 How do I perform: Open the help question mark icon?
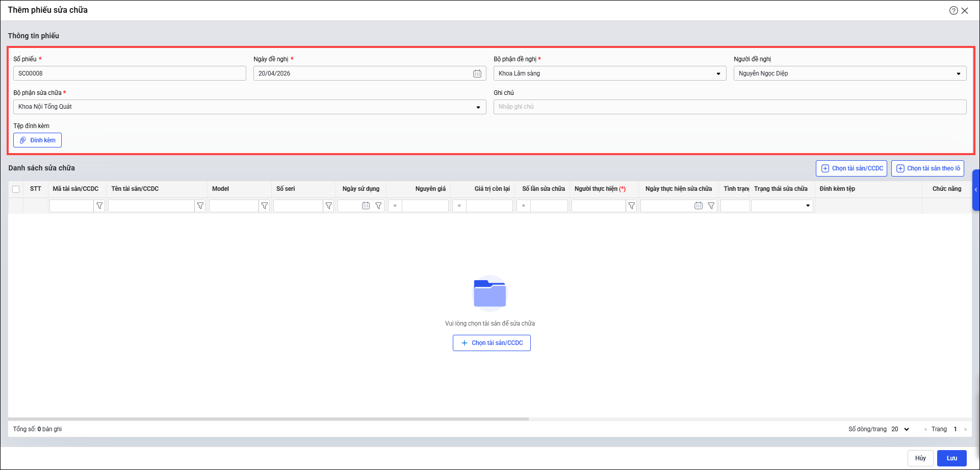pos(953,11)
